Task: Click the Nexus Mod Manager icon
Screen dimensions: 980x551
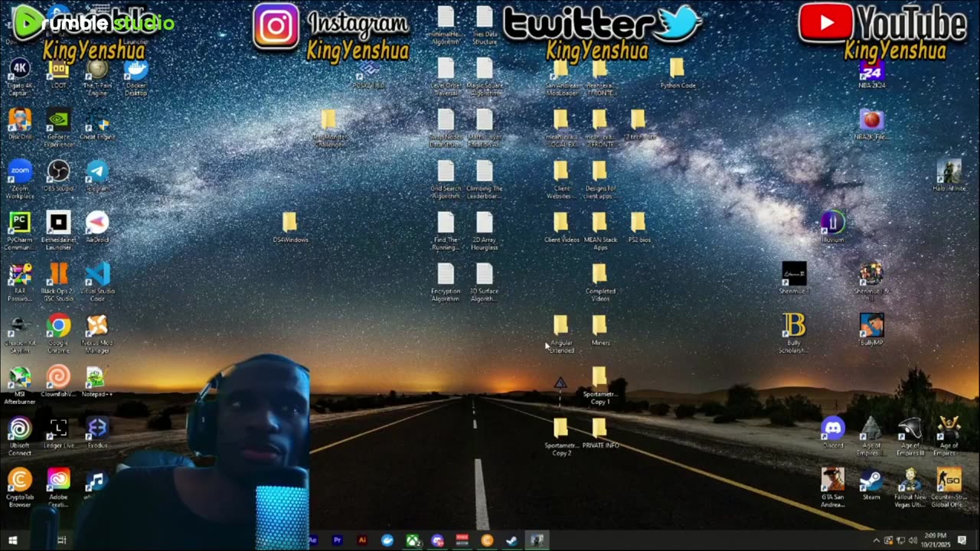Action: click(97, 334)
